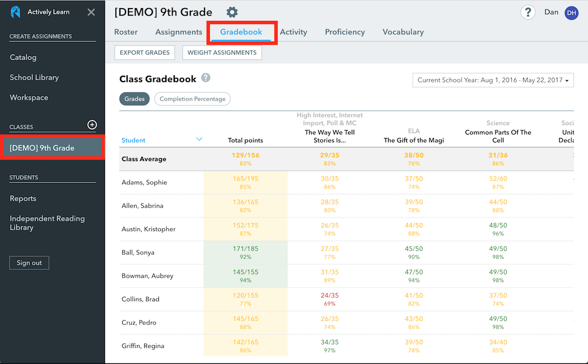This screenshot has width=588, height=364.
Task: Open School Library in the sidebar
Action: pos(34,77)
